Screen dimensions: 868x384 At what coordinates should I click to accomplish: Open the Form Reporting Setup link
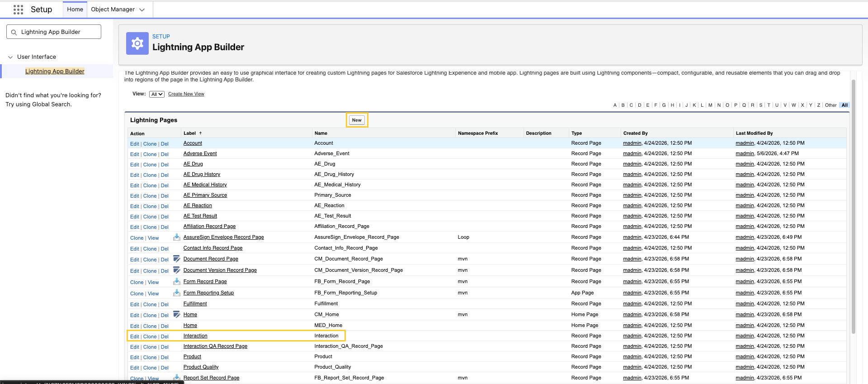pos(209,293)
